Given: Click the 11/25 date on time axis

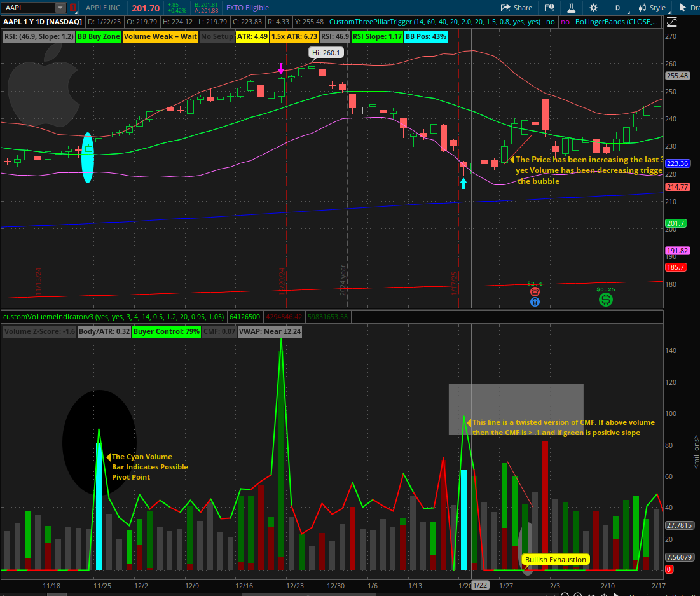Looking at the screenshot, I should click(x=102, y=586).
